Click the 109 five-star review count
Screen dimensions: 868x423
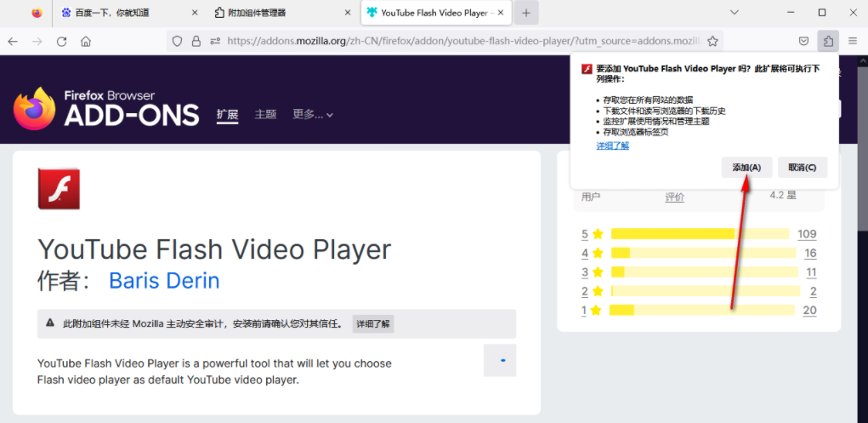(807, 234)
